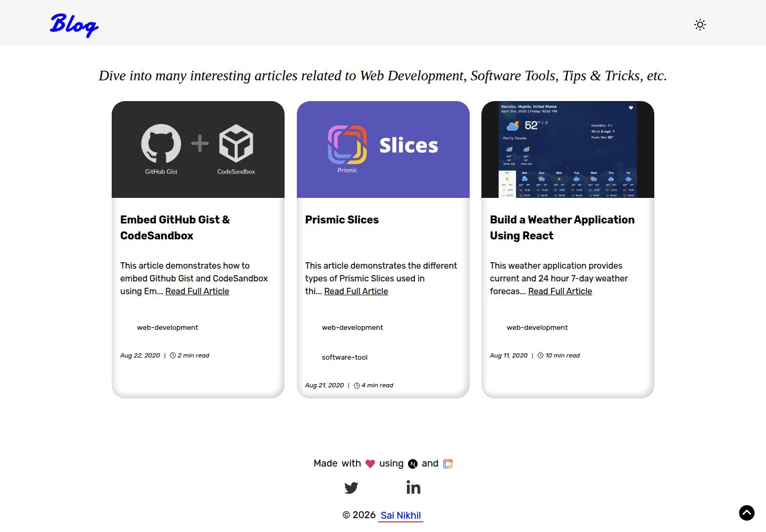766x532 pixels.
Task: Select the web-development tag on the Prismic Slices card
Action: pos(352,327)
